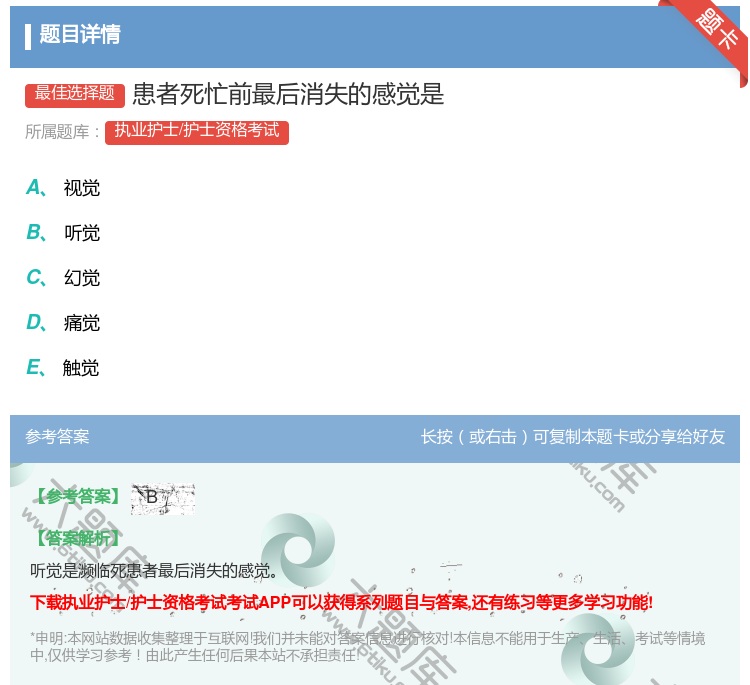Click the 参考答案 section header

57,437
